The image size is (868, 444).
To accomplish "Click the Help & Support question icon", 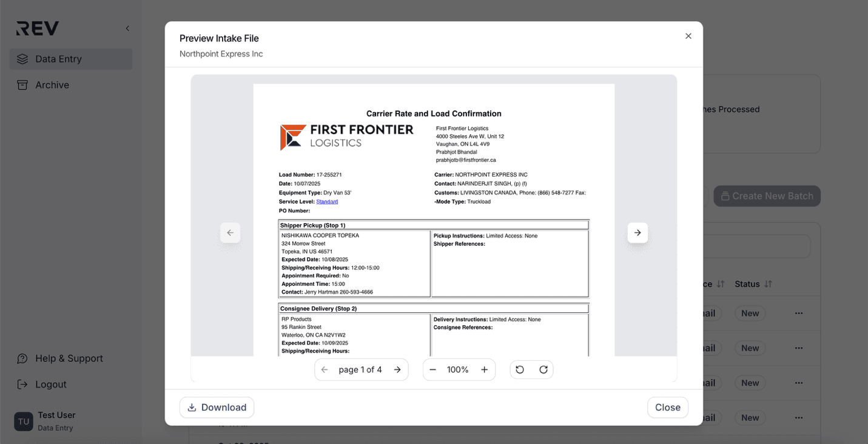I will [x=22, y=358].
